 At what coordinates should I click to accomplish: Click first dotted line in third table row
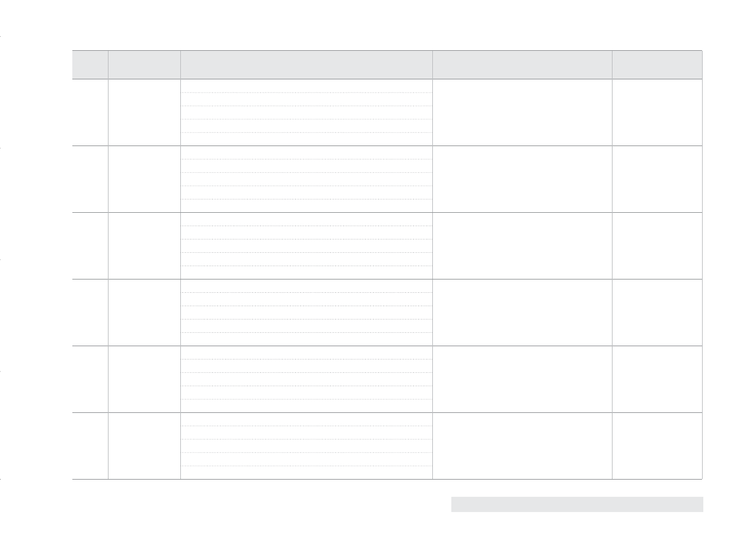pos(307,226)
